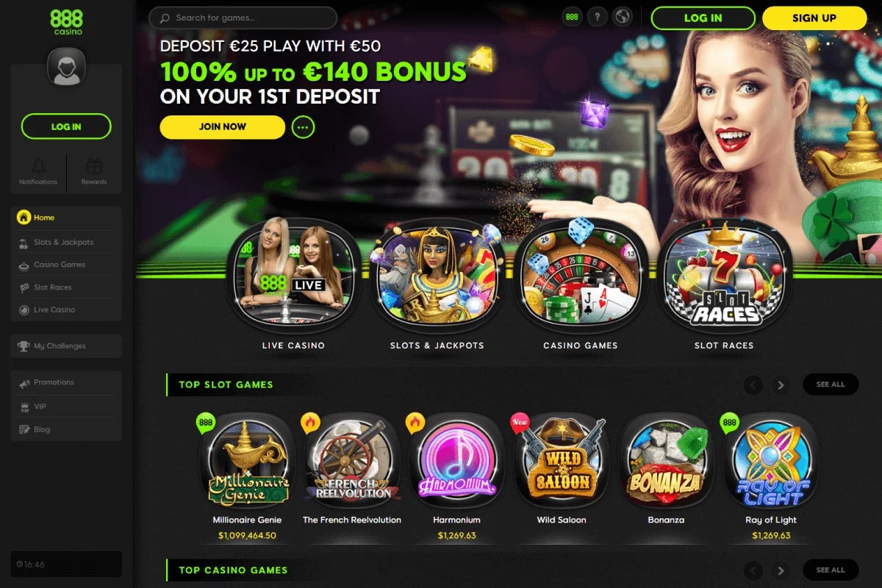Screen dimensions: 882x588
Task: Show previous Top Slot Games with left arrow
Action: click(753, 384)
